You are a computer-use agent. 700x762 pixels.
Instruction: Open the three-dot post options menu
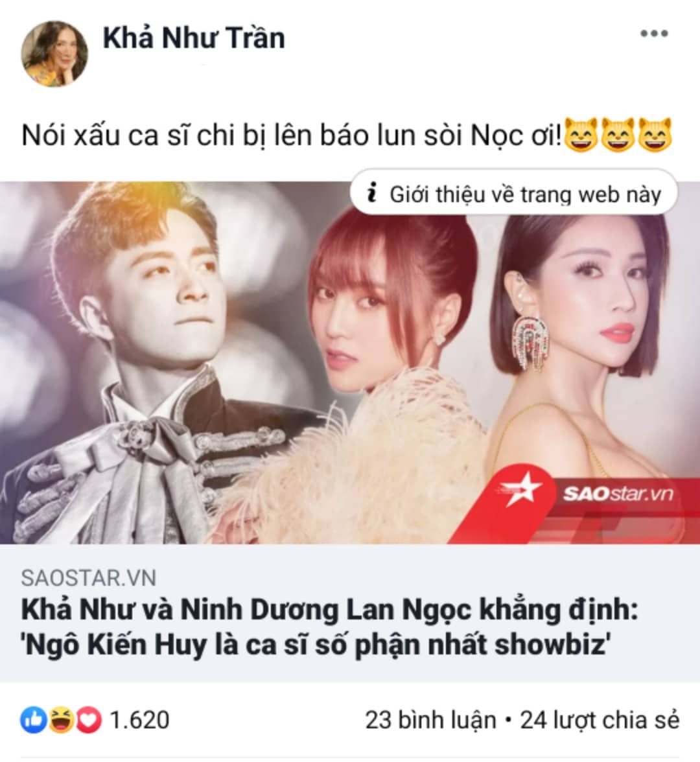click(654, 34)
